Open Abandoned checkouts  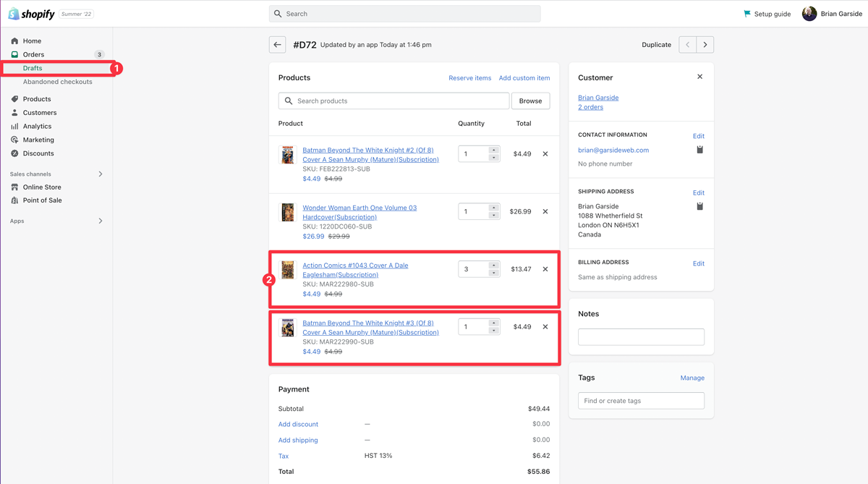click(57, 82)
